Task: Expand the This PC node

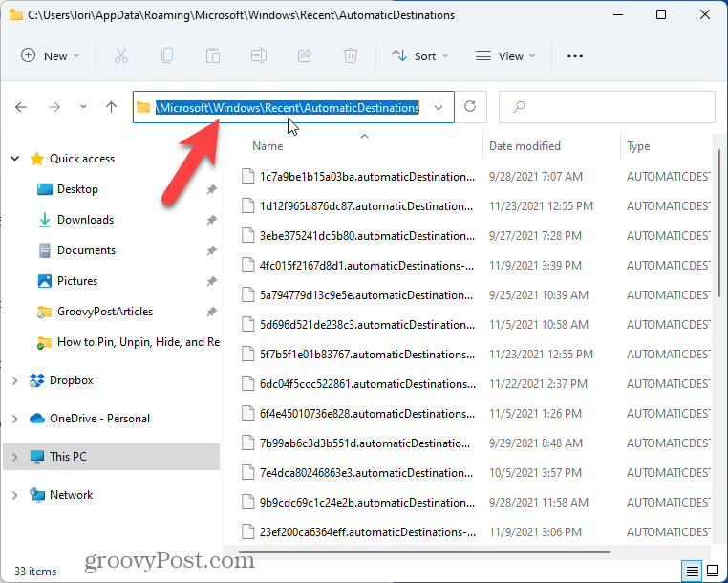Action: 15,457
